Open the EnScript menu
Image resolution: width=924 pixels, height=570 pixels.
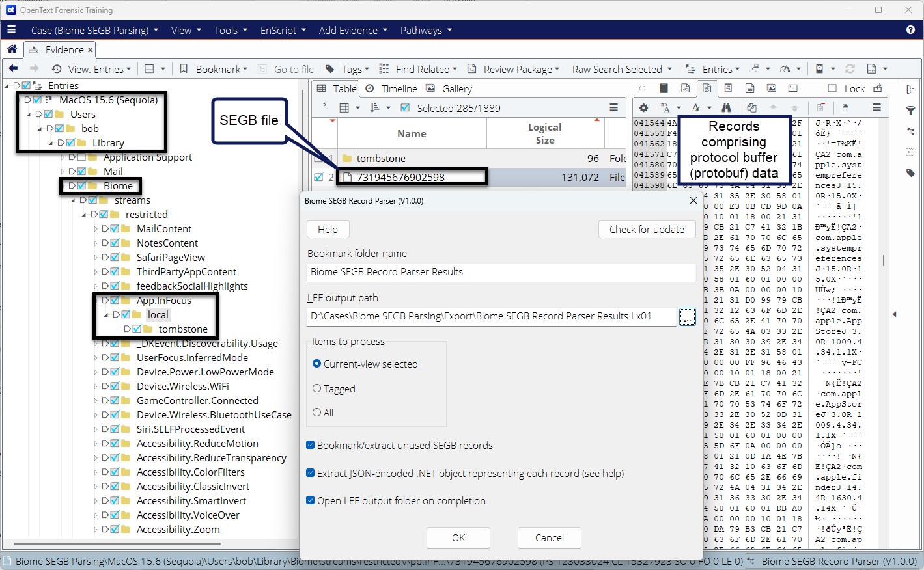tap(283, 30)
